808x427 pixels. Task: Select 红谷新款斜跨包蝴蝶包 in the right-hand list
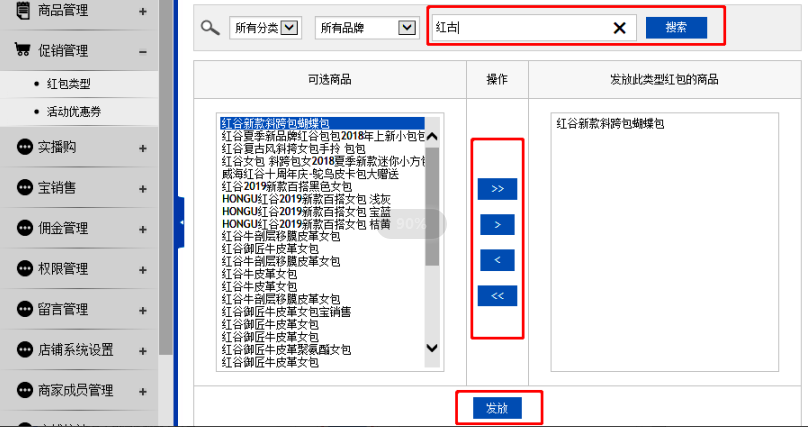(611, 124)
